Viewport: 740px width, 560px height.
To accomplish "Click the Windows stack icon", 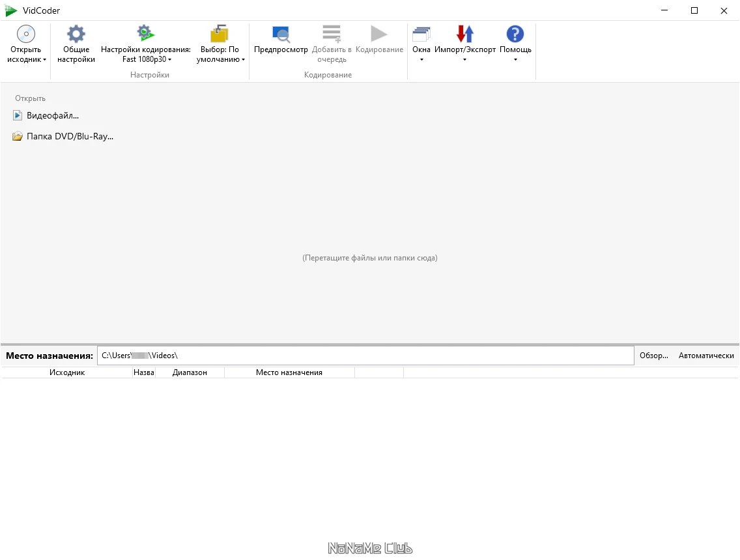I will (421, 34).
